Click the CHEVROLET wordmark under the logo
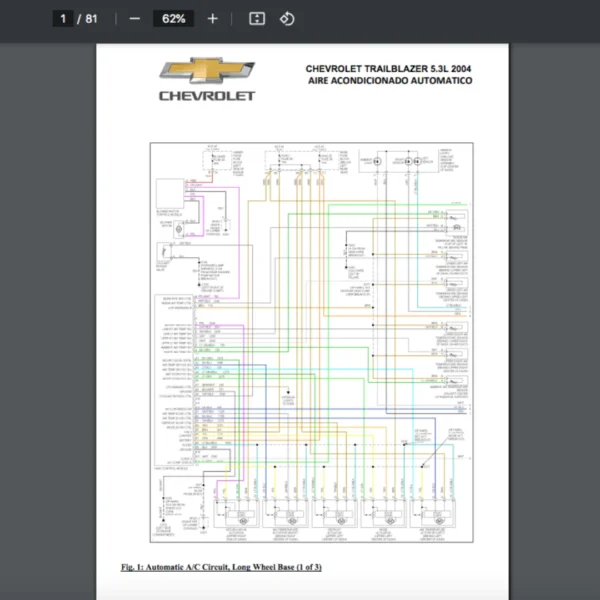The width and height of the screenshot is (600, 600). pyautogui.click(x=207, y=97)
